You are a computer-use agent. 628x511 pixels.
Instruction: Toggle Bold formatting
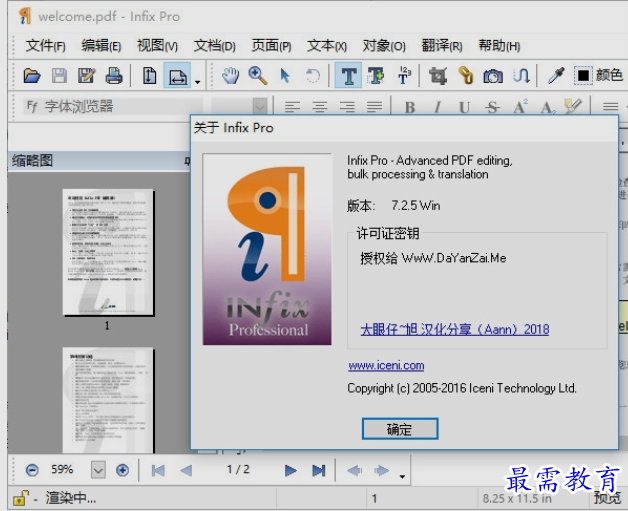tap(410, 107)
